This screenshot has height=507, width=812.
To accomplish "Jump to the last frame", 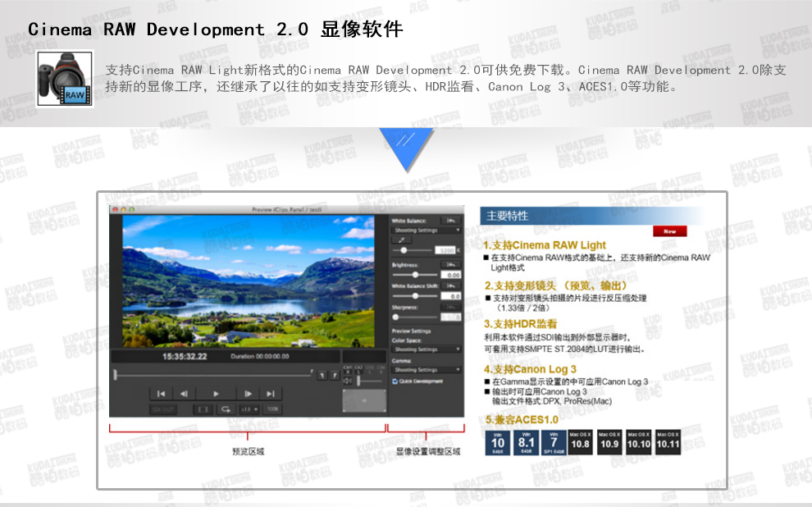I will 271,394.
